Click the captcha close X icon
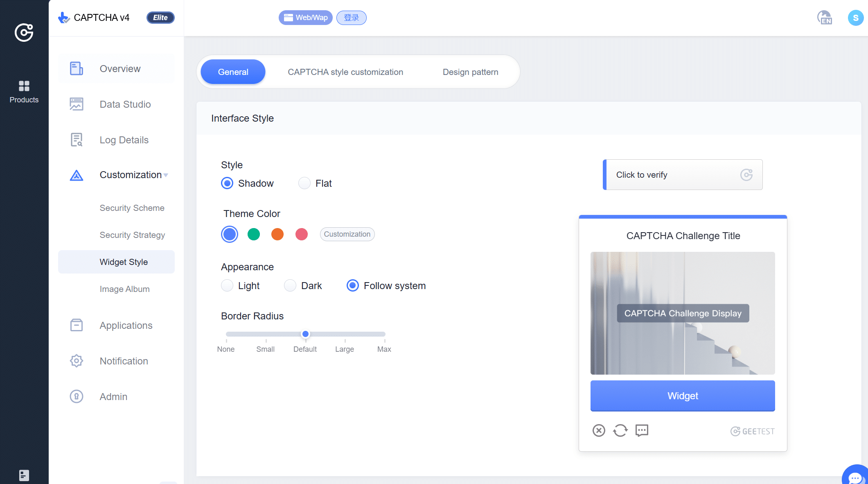This screenshot has width=868, height=484. click(598, 430)
